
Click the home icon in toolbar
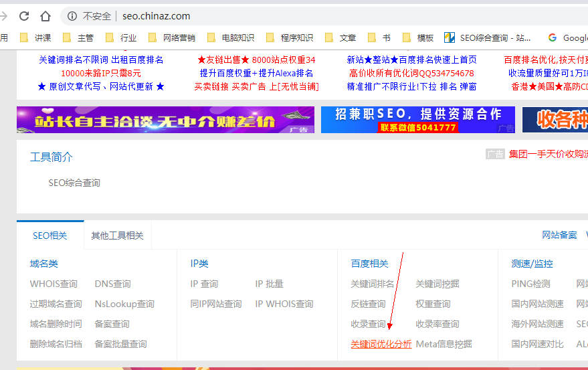(45, 15)
